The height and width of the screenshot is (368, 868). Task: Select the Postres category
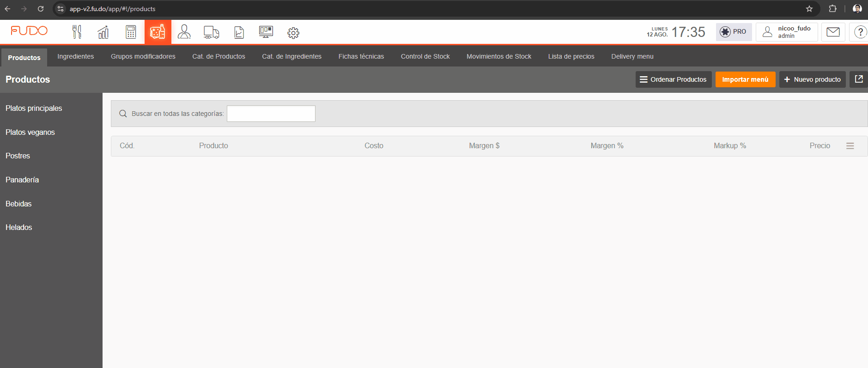coord(18,156)
